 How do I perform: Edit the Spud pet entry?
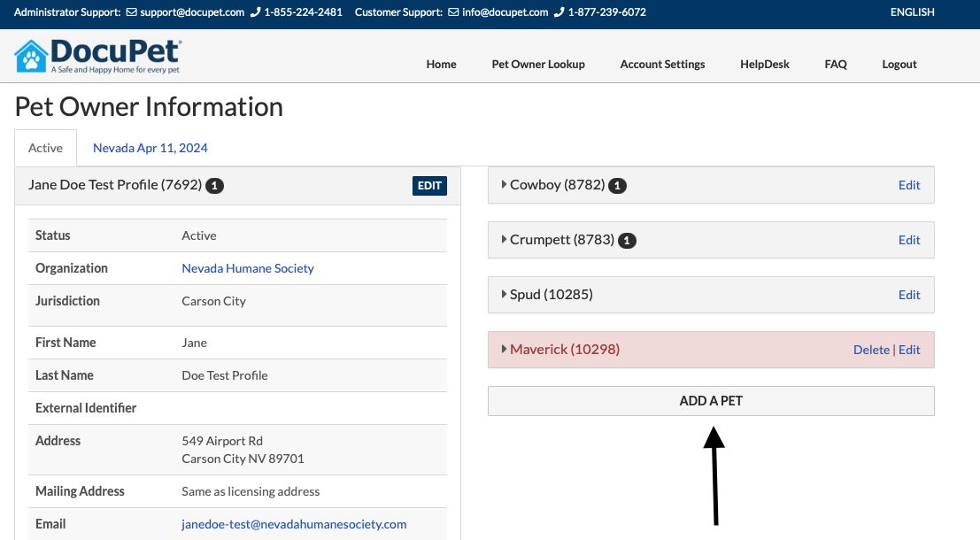[909, 295]
